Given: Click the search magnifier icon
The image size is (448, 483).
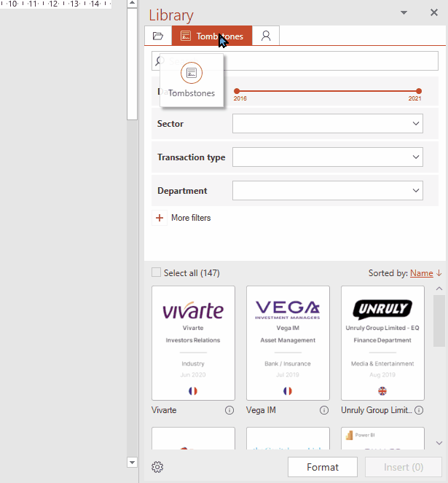Looking at the screenshot, I should click(x=158, y=60).
